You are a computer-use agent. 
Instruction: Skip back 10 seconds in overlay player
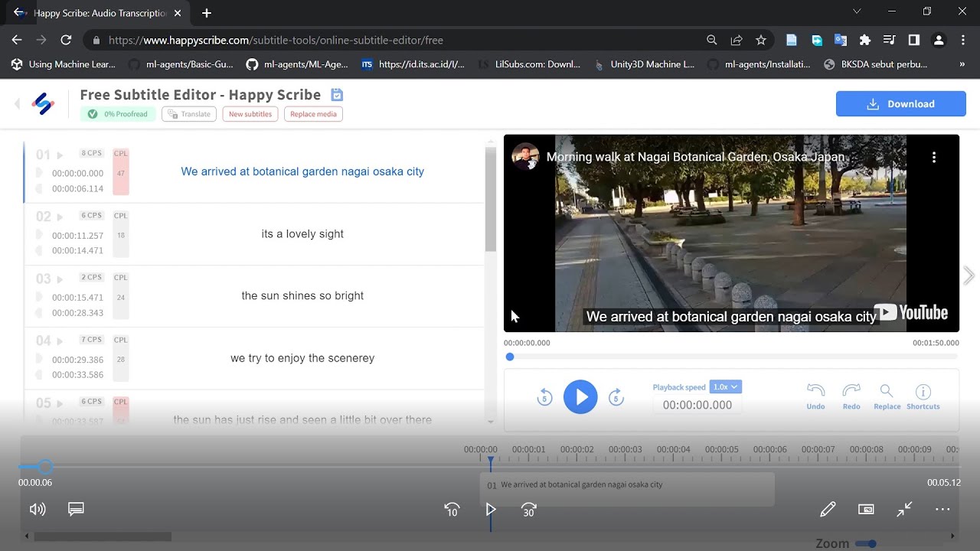[452, 510]
